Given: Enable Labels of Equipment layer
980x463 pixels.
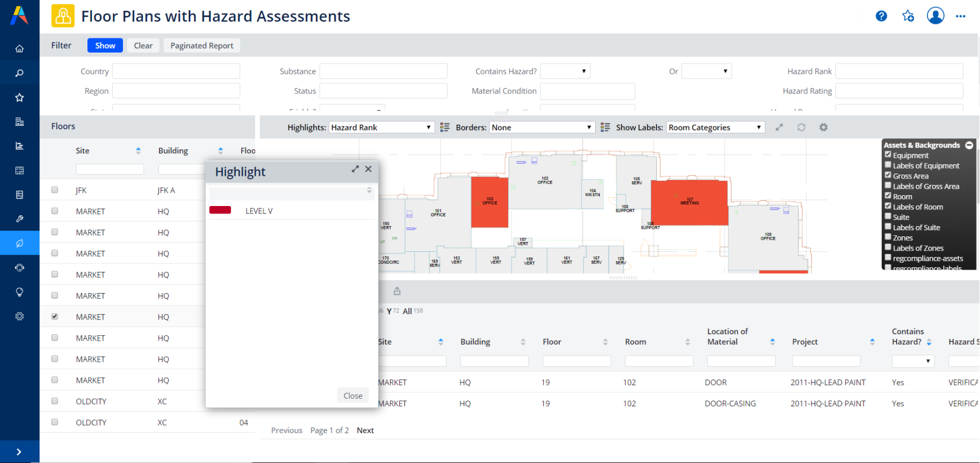Looking at the screenshot, I should [888, 165].
